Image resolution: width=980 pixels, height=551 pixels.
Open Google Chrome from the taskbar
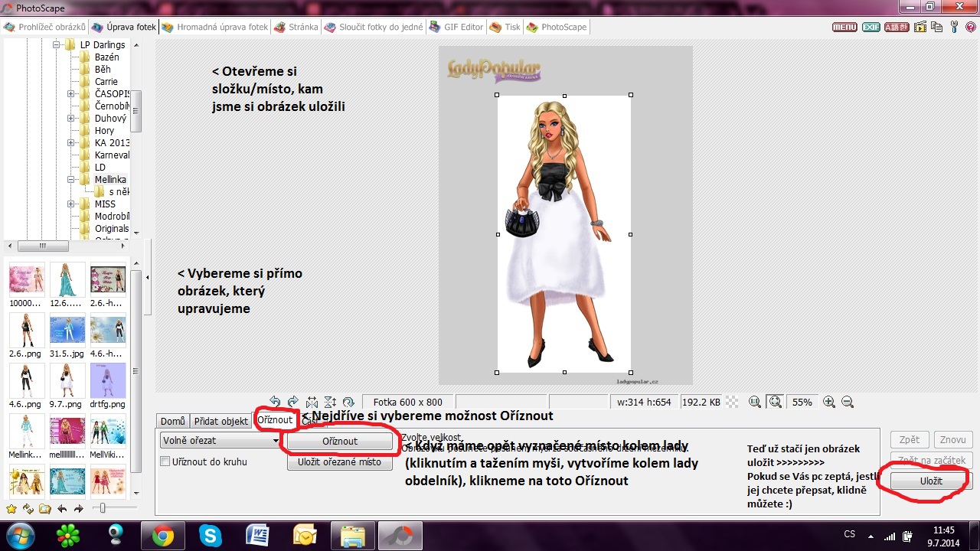coord(162,535)
